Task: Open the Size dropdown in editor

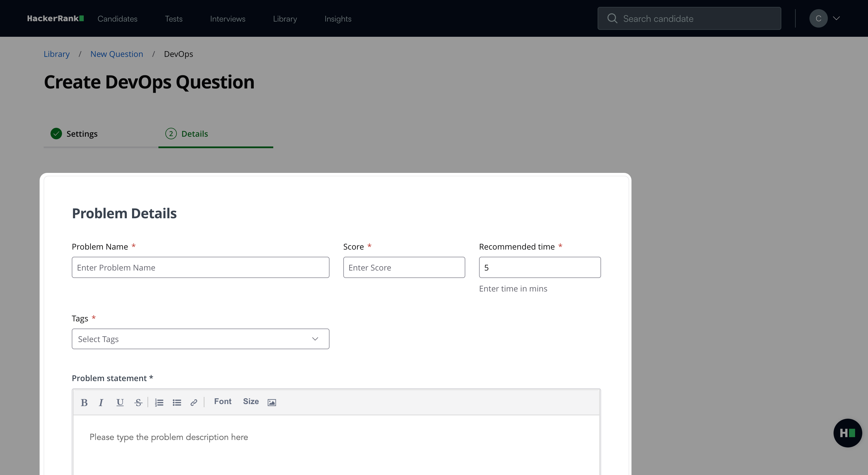Action: tap(251, 401)
